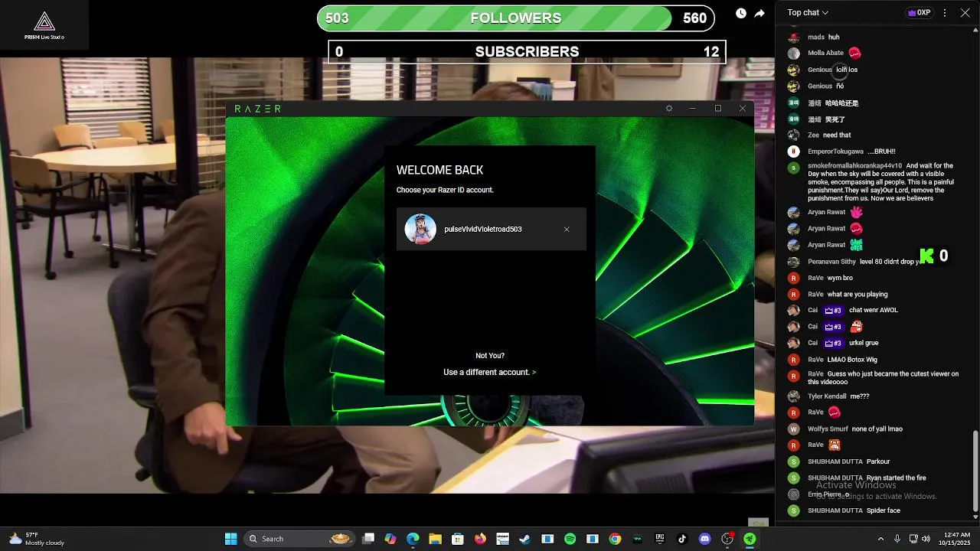The image size is (980, 551).
Task: Open Spotify from the taskbar
Action: 570,539
